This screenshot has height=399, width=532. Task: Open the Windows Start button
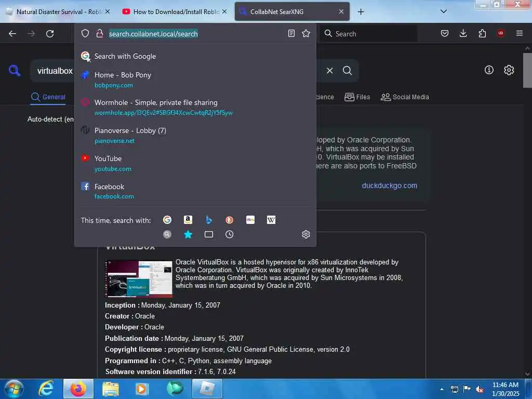click(x=15, y=389)
